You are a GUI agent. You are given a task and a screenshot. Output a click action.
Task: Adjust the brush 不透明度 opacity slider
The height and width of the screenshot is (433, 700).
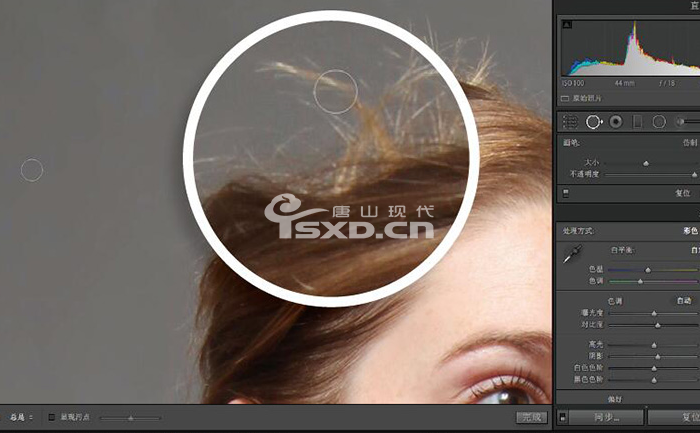click(x=652, y=175)
